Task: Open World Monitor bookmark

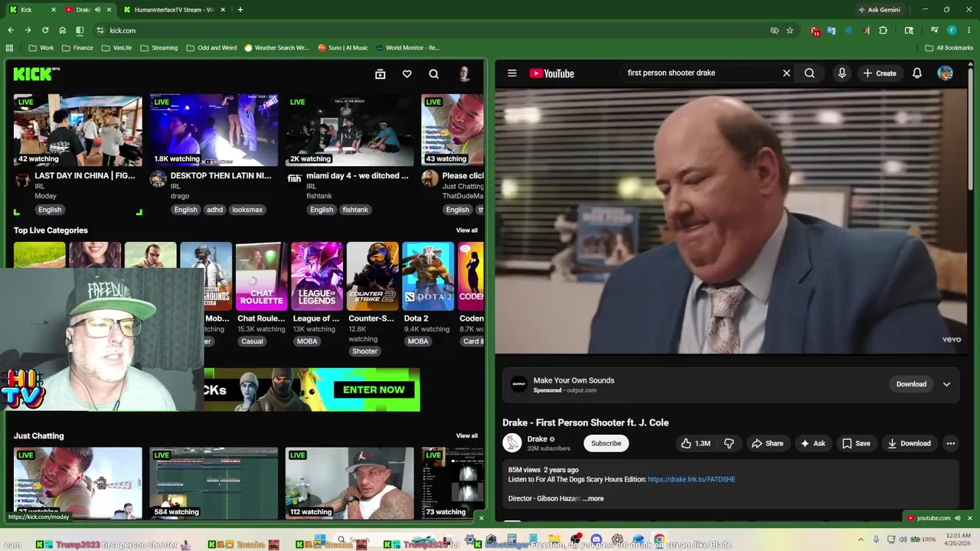Action: [407, 47]
